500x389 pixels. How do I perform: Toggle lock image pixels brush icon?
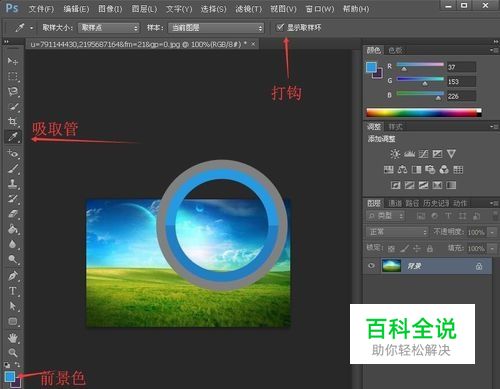[x=404, y=249]
